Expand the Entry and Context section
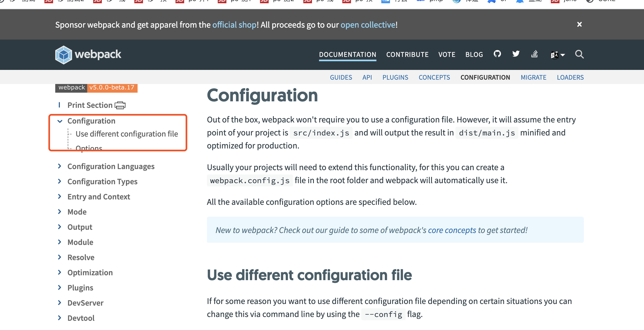 tap(60, 196)
